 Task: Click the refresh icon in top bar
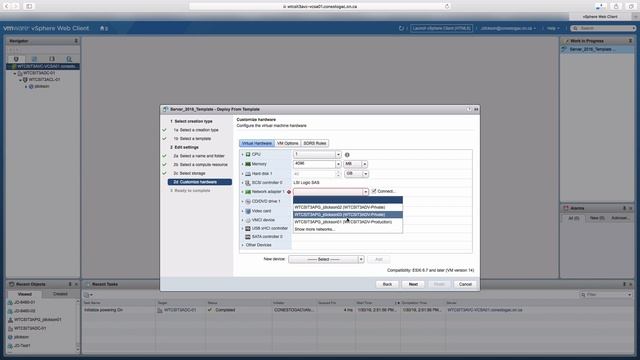[401, 28]
